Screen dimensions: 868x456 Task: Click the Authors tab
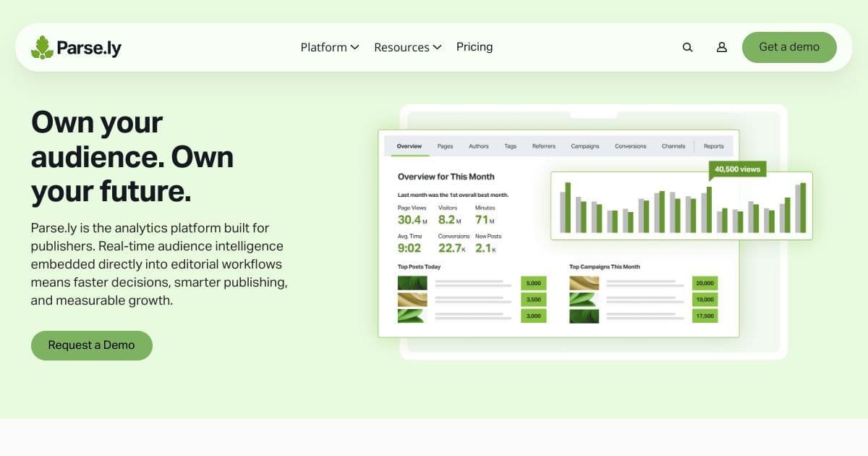click(478, 145)
